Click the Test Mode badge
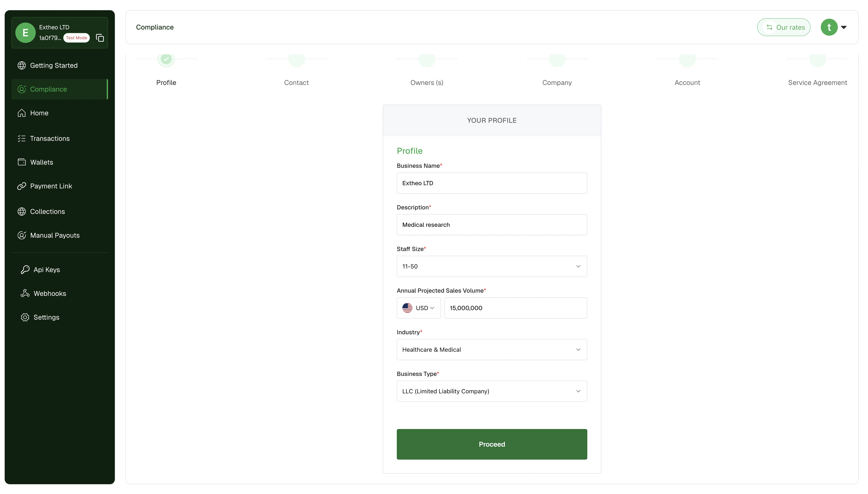 76,38
